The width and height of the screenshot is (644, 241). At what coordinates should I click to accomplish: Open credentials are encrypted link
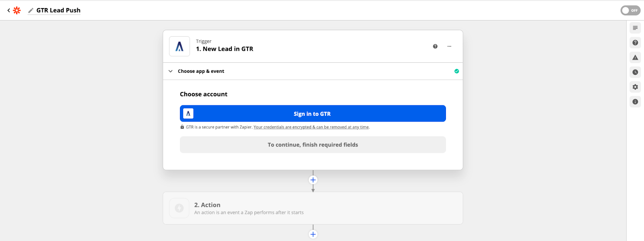point(311,127)
